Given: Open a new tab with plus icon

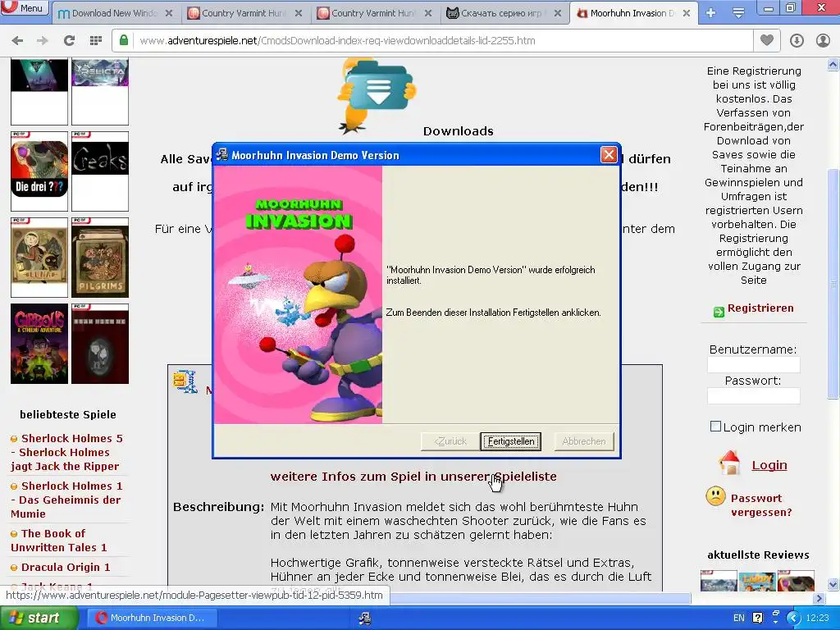Looking at the screenshot, I should [711, 13].
